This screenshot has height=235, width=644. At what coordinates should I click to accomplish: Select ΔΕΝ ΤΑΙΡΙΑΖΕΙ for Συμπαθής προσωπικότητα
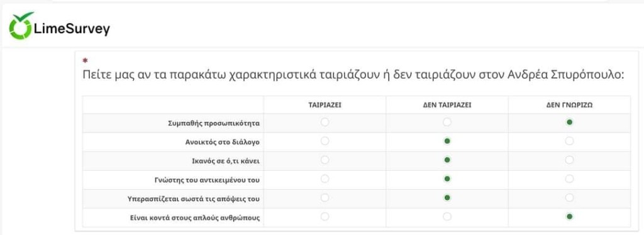pyautogui.click(x=447, y=123)
